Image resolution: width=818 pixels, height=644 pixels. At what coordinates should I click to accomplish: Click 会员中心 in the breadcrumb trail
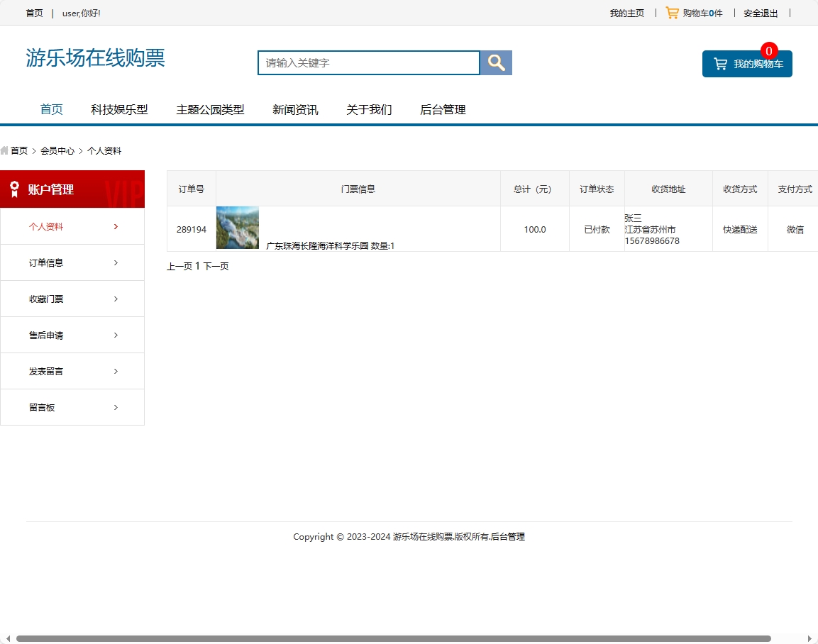tap(58, 150)
